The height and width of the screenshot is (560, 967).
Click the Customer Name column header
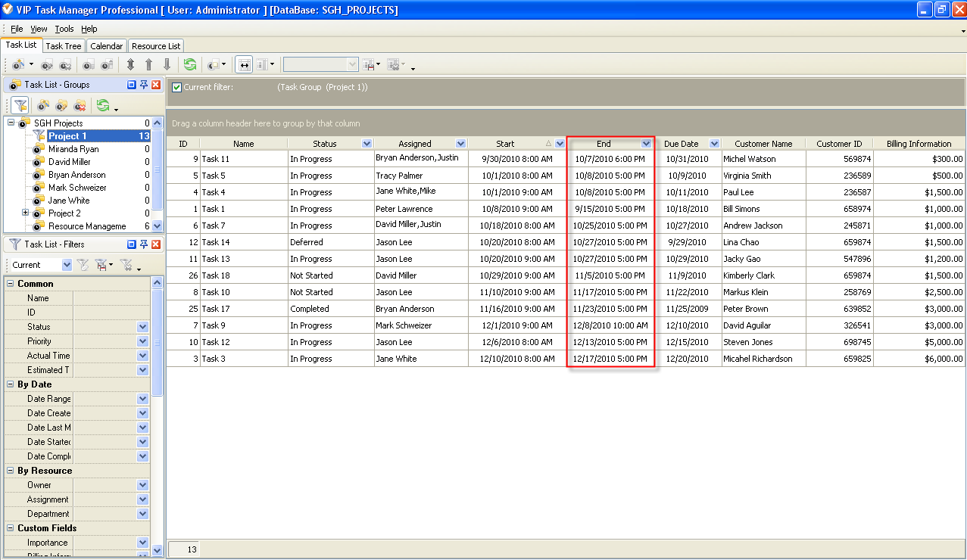click(x=763, y=144)
